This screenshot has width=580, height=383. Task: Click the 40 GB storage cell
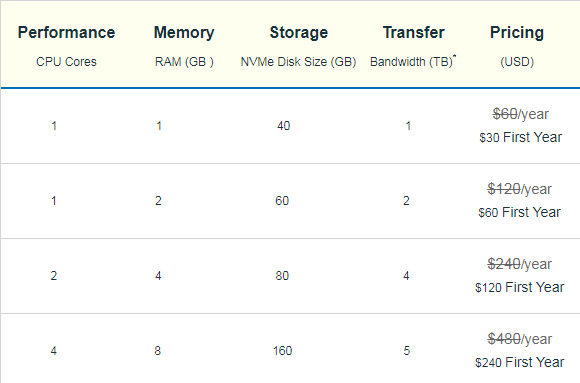click(284, 126)
